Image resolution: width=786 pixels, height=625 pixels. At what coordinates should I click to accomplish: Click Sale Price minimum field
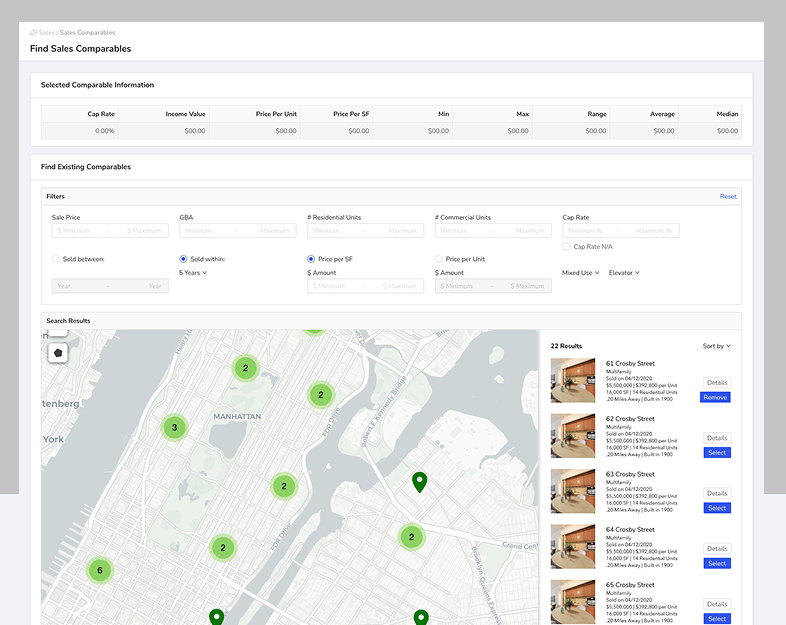point(75,231)
